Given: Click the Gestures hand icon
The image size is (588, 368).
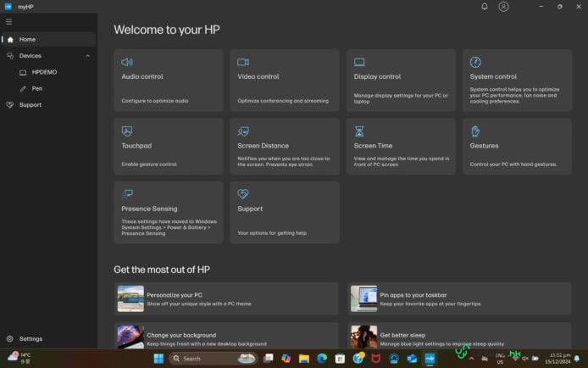Looking at the screenshot, I should click(x=475, y=131).
